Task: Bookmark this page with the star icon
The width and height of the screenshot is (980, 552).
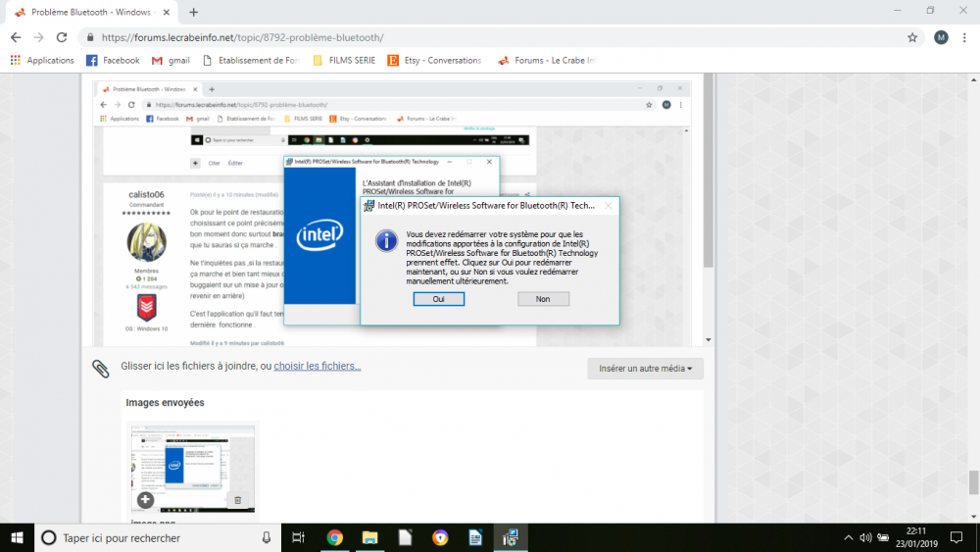Action: 912,37
